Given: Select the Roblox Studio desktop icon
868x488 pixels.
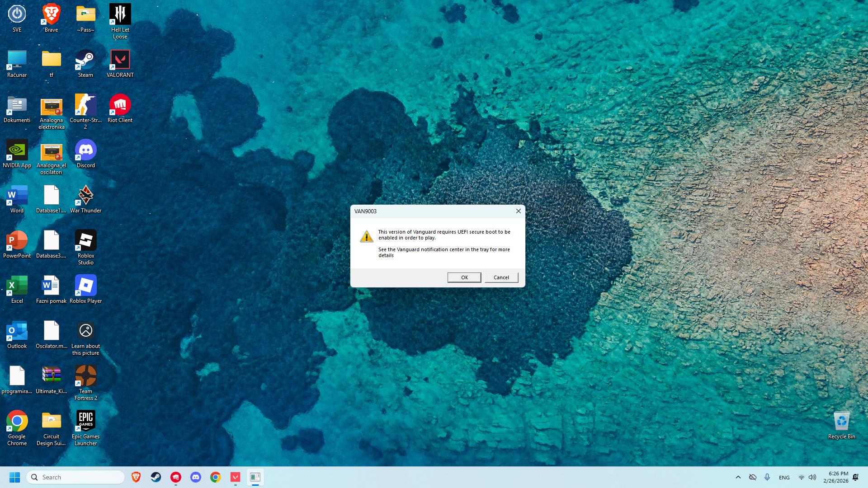Looking at the screenshot, I should click(x=85, y=247).
